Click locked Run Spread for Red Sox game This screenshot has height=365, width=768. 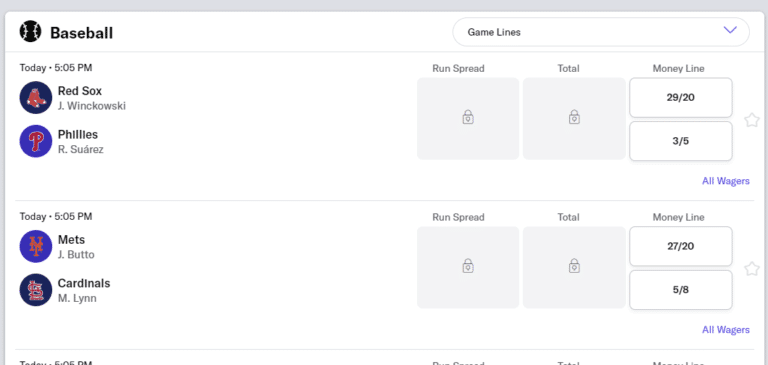[468, 119]
